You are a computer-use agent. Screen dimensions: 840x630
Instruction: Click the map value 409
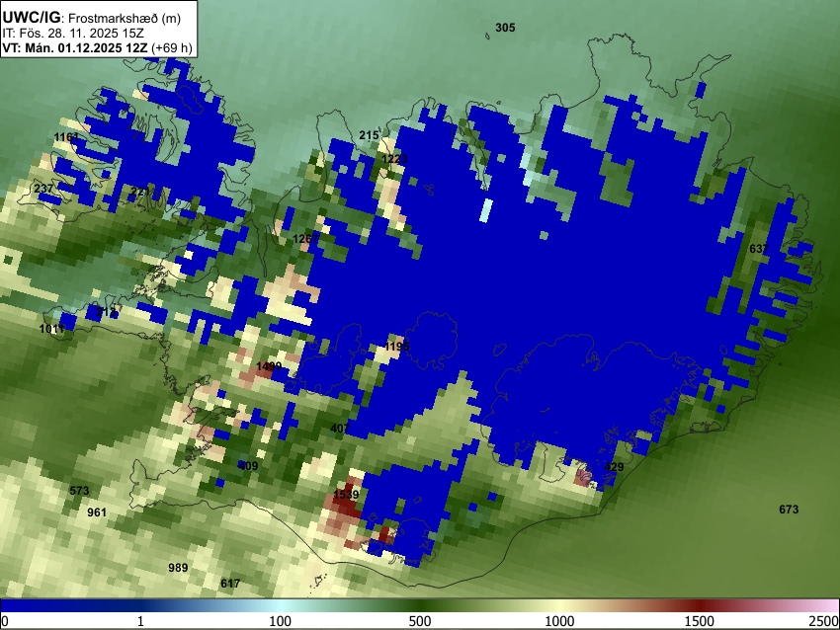[248, 466]
